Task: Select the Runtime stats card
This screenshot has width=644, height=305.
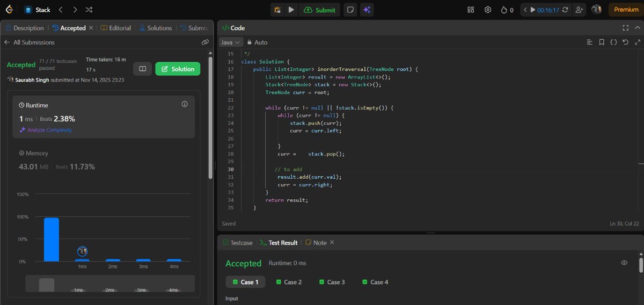Action: pos(104,117)
